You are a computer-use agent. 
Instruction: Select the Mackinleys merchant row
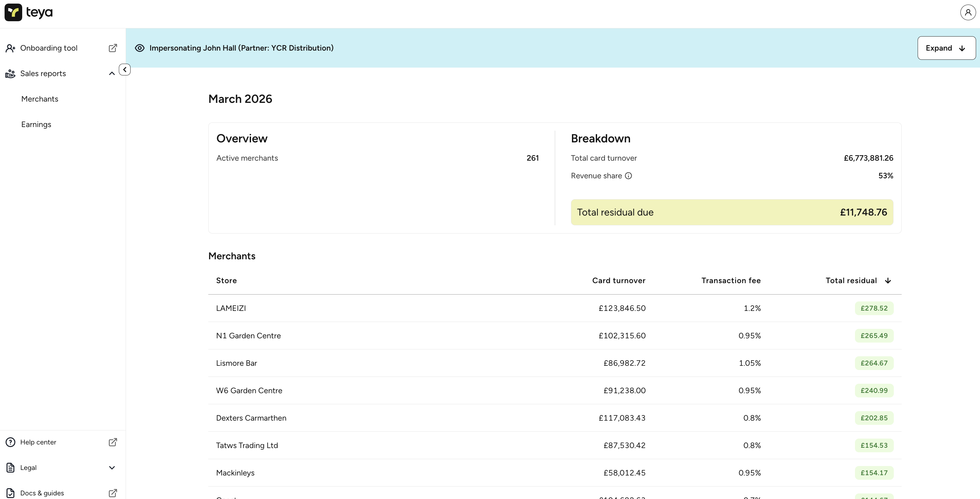point(555,473)
